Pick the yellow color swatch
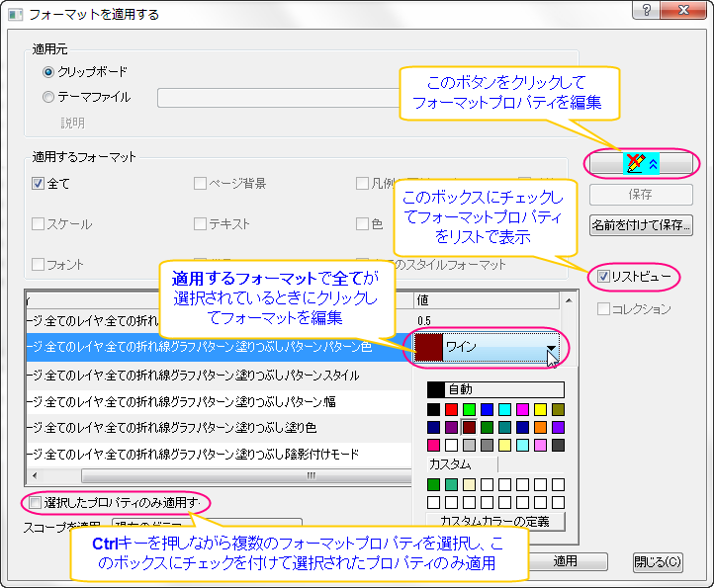The height and width of the screenshot is (588, 714). (540, 409)
